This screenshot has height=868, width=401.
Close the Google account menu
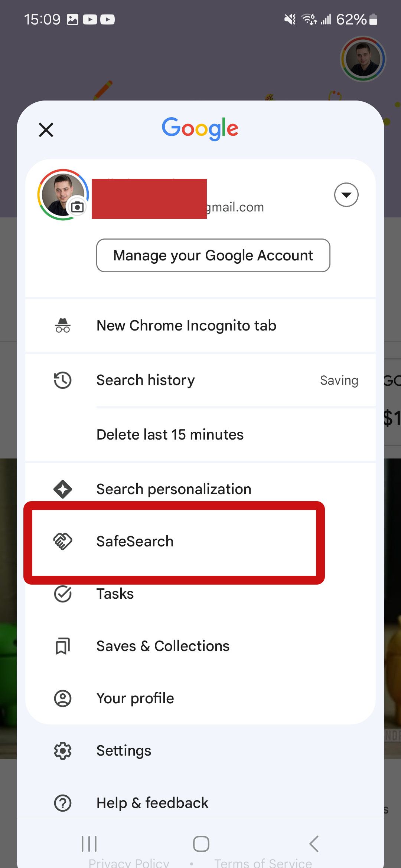[x=45, y=129]
